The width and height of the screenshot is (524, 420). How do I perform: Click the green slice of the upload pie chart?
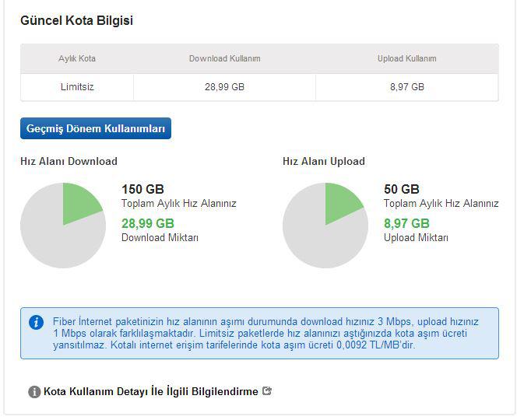(x=341, y=201)
